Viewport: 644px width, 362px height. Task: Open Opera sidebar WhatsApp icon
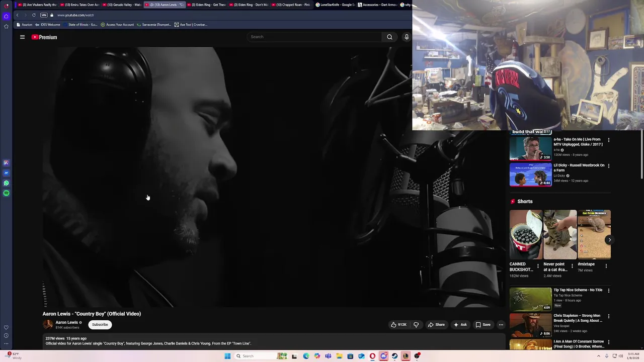coord(6,183)
